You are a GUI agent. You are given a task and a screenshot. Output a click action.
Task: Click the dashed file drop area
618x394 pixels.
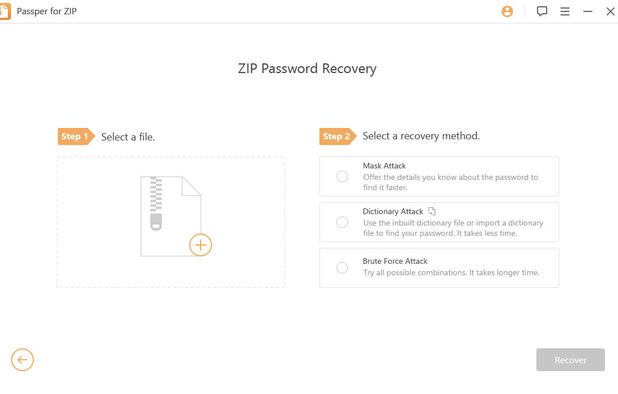coord(171,222)
